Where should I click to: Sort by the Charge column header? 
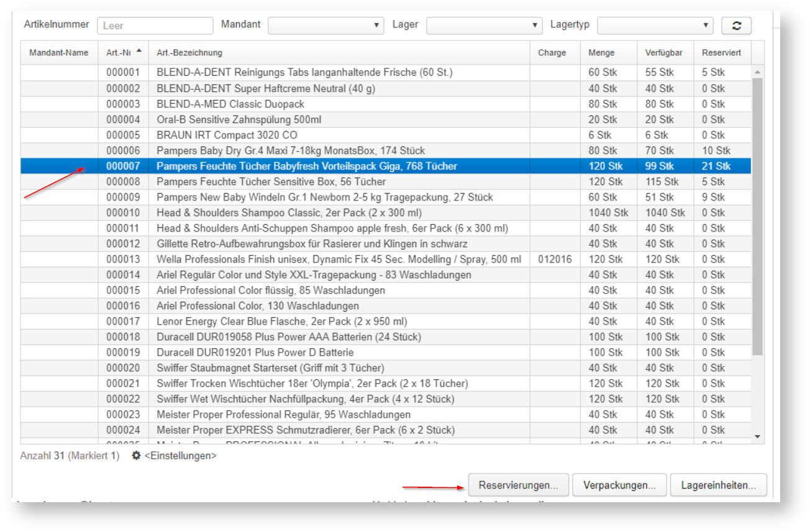click(555, 53)
